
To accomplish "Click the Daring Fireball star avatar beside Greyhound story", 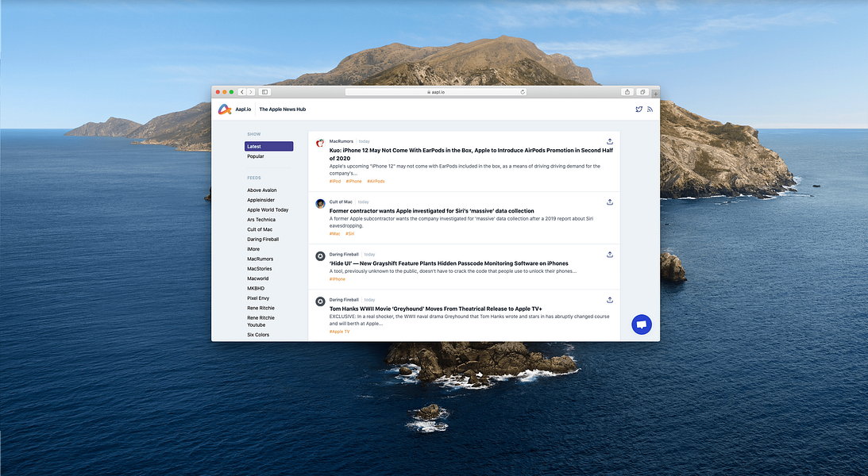I will [320, 301].
